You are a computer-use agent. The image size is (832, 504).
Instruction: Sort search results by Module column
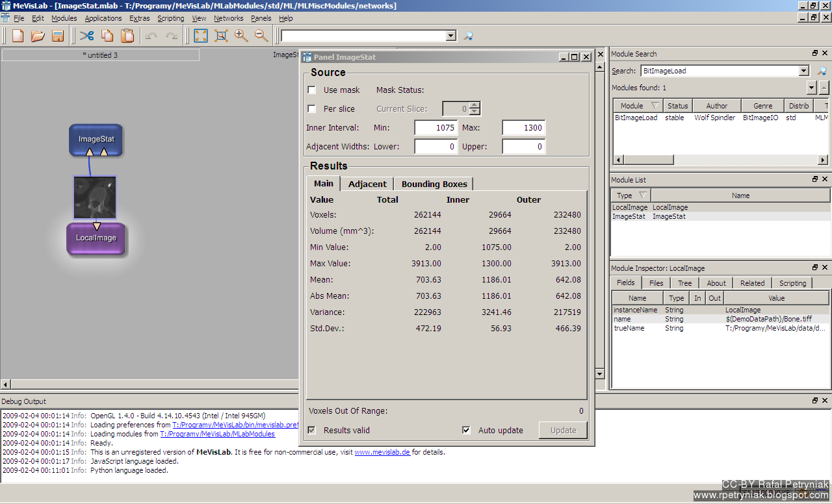tap(638, 106)
